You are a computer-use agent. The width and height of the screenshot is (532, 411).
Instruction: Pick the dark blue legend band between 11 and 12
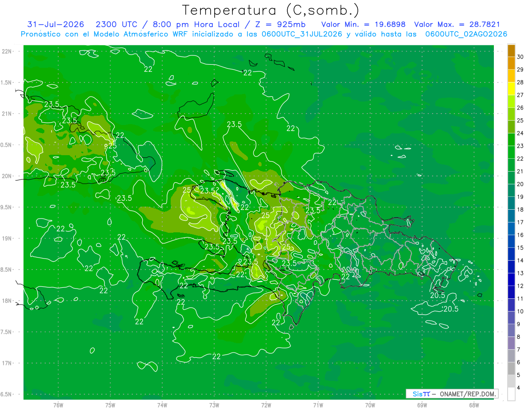point(511,293)
